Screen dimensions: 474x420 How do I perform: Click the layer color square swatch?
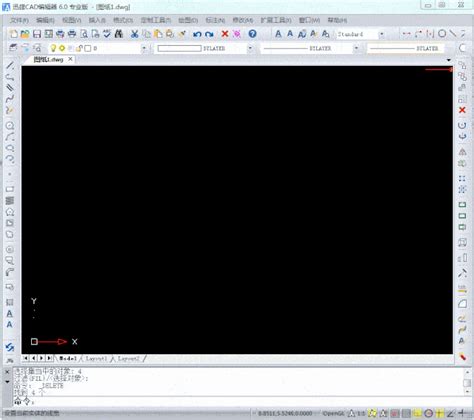click(88, 48)
